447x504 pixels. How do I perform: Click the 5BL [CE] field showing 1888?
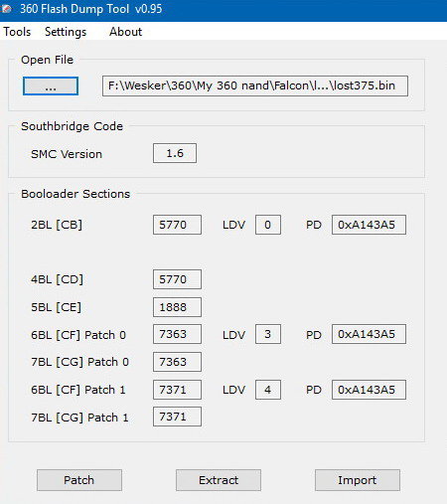[x=177, y=307]
